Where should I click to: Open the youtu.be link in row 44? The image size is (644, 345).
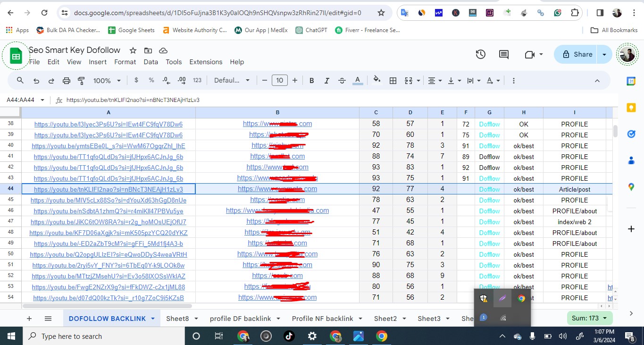click(108, 189)
